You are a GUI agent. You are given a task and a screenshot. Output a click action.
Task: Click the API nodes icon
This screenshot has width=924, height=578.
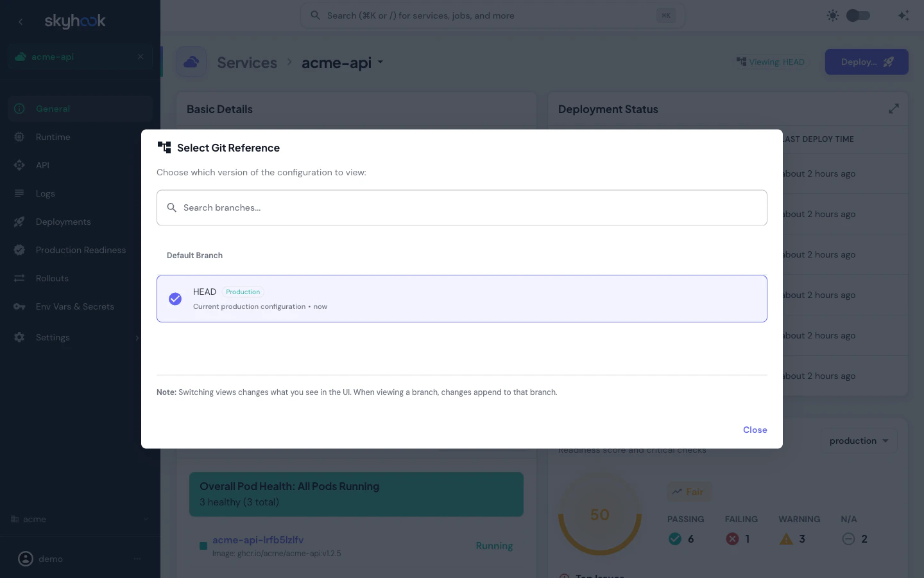tap(19, 165)
